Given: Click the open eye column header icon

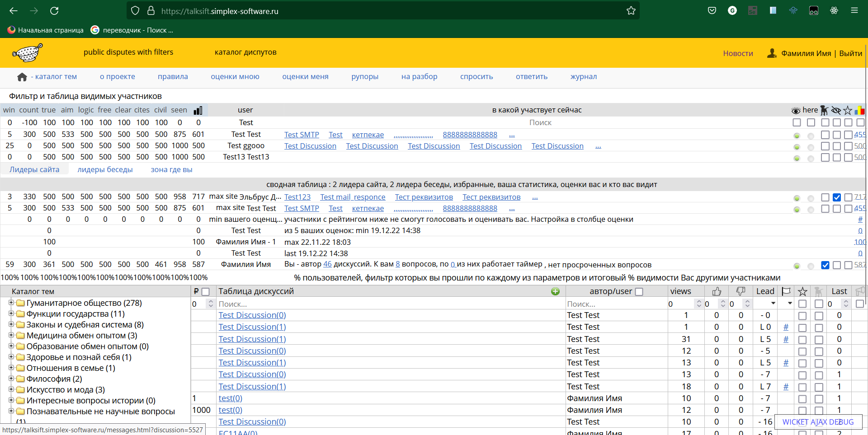Looking at the screenshot, I should 796,111.
